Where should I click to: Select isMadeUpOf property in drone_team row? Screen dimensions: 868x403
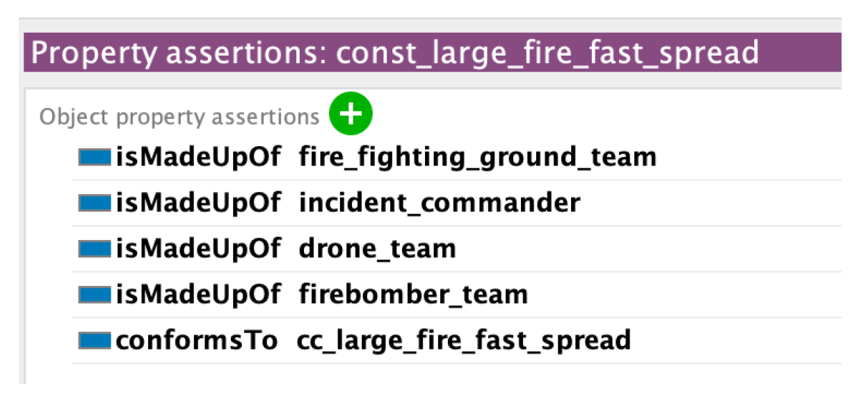click(198, 248)
